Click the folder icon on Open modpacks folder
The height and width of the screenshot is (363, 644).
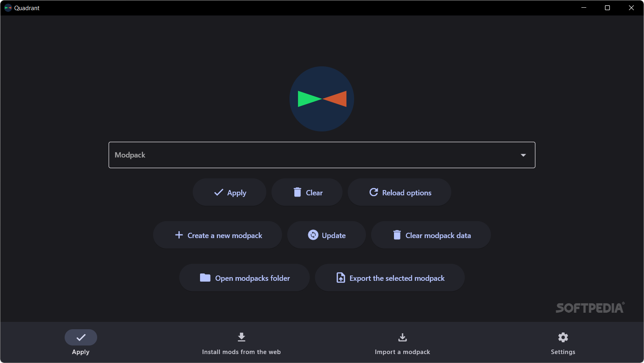[x=205, y=278]
